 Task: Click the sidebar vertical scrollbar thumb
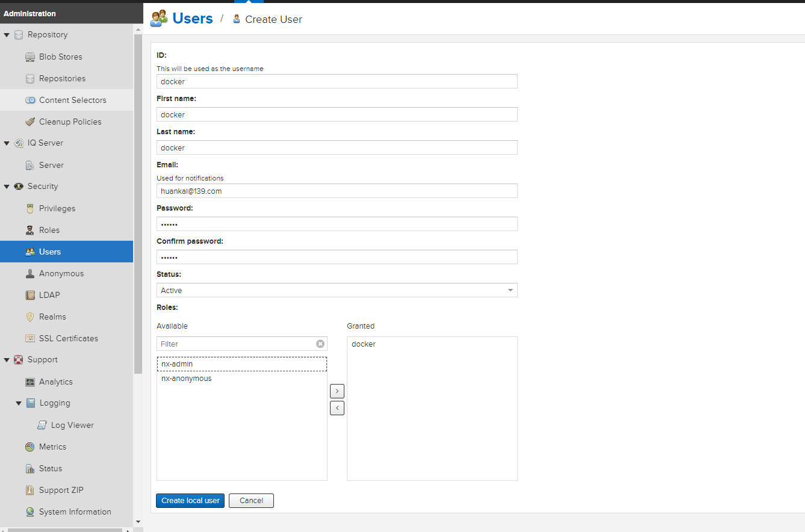click(x=138, y=205)
